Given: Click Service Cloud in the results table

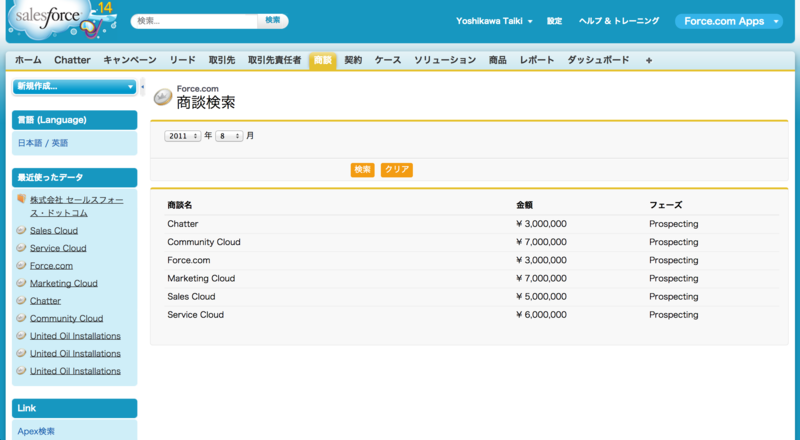Looking at the screenshot, I should (195, 315).
